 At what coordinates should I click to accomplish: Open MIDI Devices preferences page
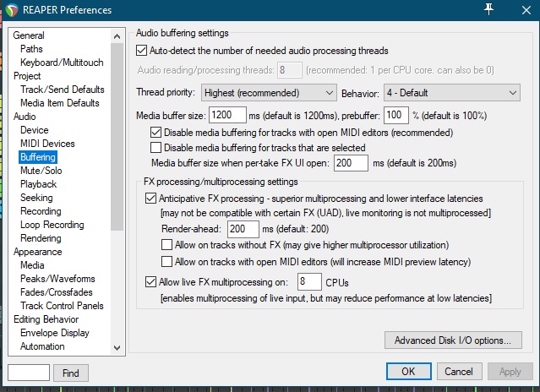(x=47, y=144)
